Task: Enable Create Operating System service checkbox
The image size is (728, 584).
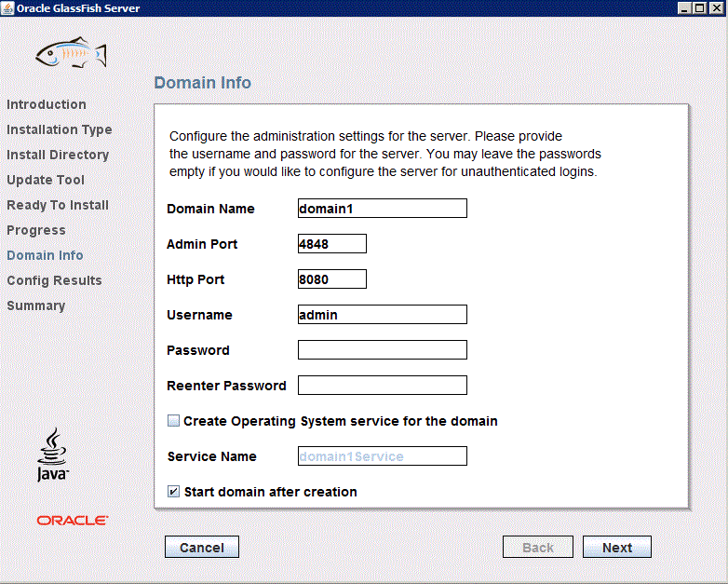Action: pos(173,421)
